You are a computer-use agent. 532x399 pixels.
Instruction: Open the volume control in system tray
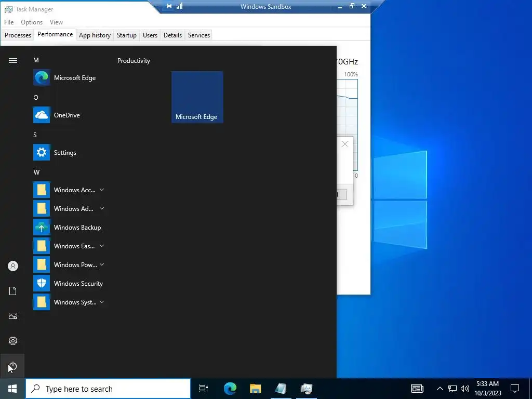(465, 389)
